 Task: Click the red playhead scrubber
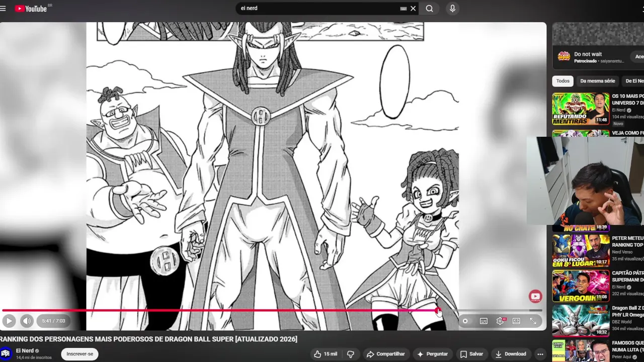point(438,311)
